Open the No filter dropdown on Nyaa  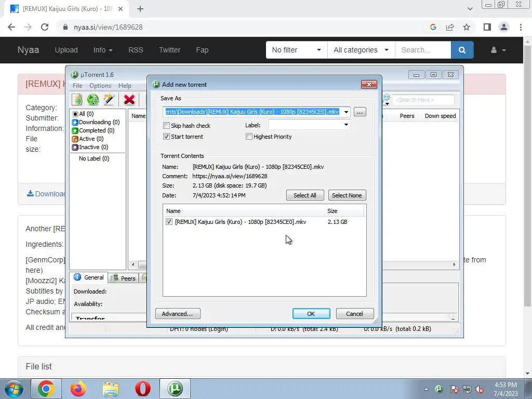click(297, 50)
